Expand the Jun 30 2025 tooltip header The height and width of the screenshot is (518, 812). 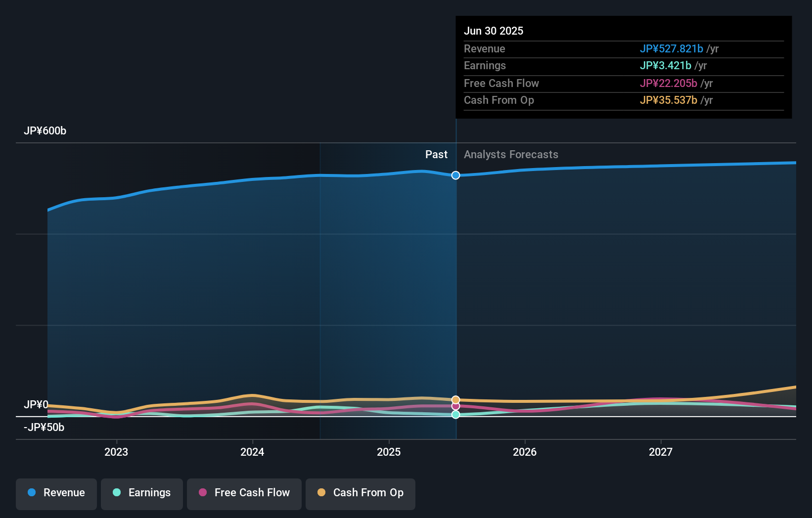[494, 31]
